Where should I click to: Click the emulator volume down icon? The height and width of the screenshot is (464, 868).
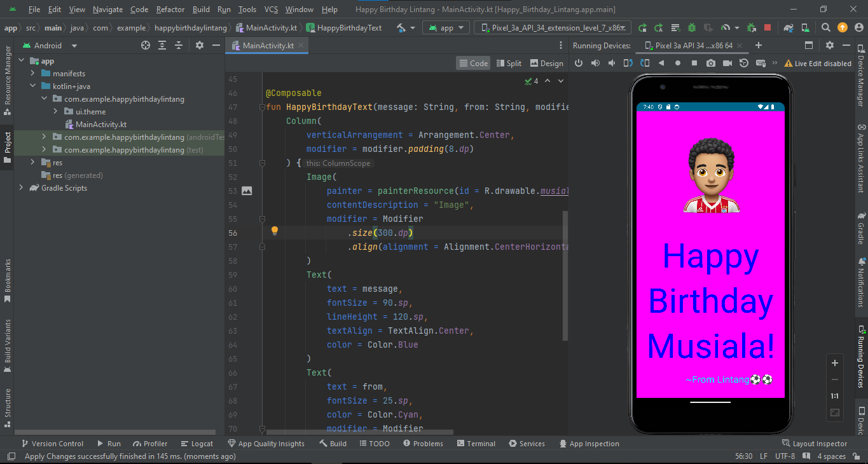click(x=612, y=63)
